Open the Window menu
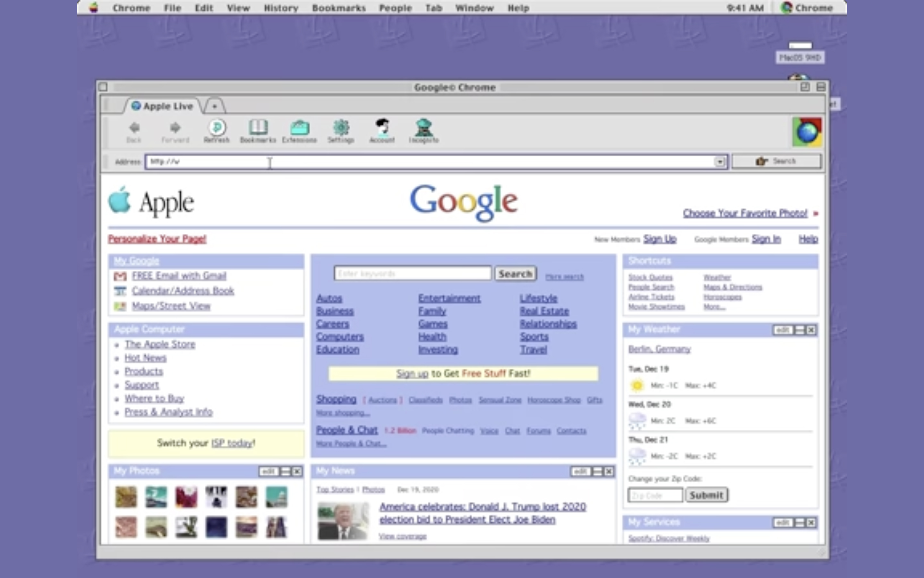 (x=475, y=8)
